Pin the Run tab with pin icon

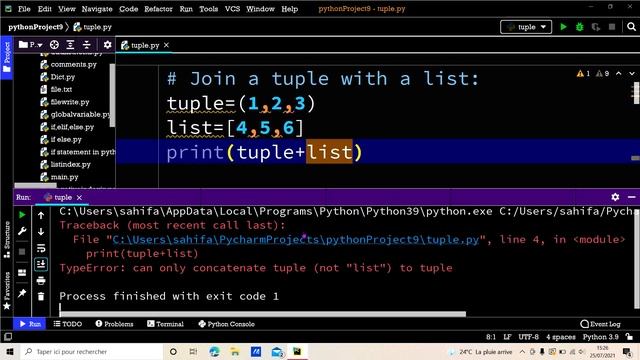click(22, 293)
